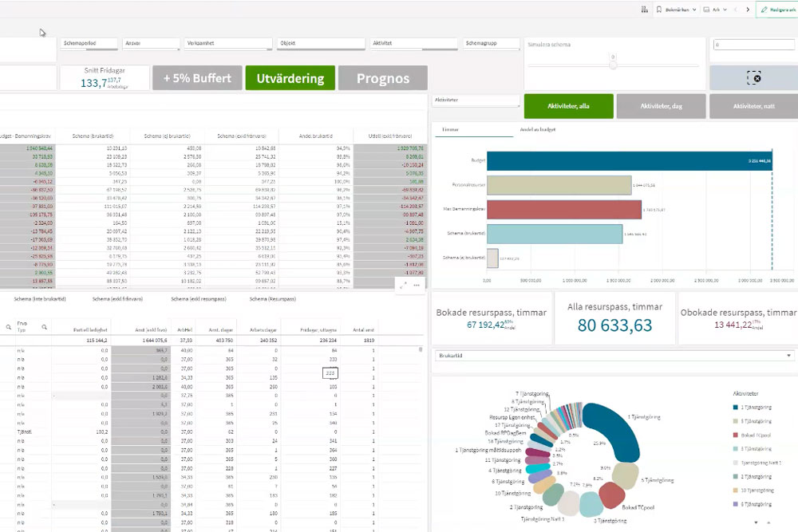Sort by Fridagar, uttagna column header
This screenshot has width=798, height=532.
[318, 330]
